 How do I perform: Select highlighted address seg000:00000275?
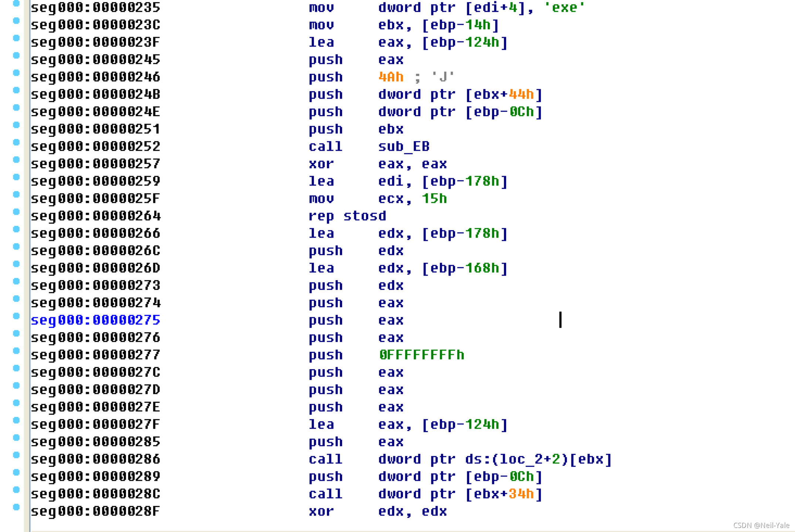(95, 320)
